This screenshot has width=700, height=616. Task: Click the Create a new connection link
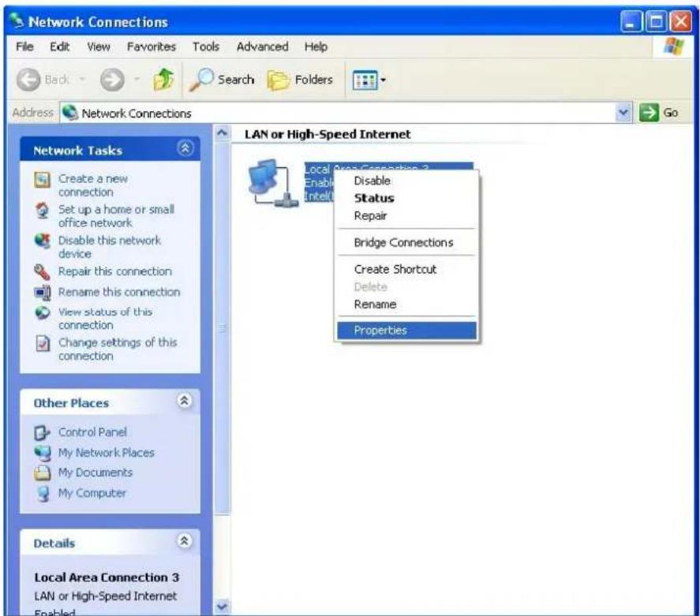click(x=93, y=185)
